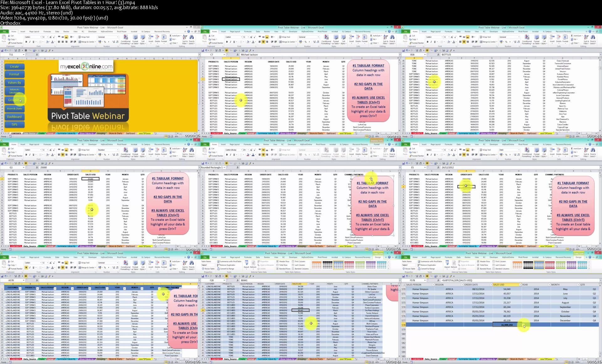Enable First Column checkbox in the F28 window

pyautogui.click(x=293, y=261)
